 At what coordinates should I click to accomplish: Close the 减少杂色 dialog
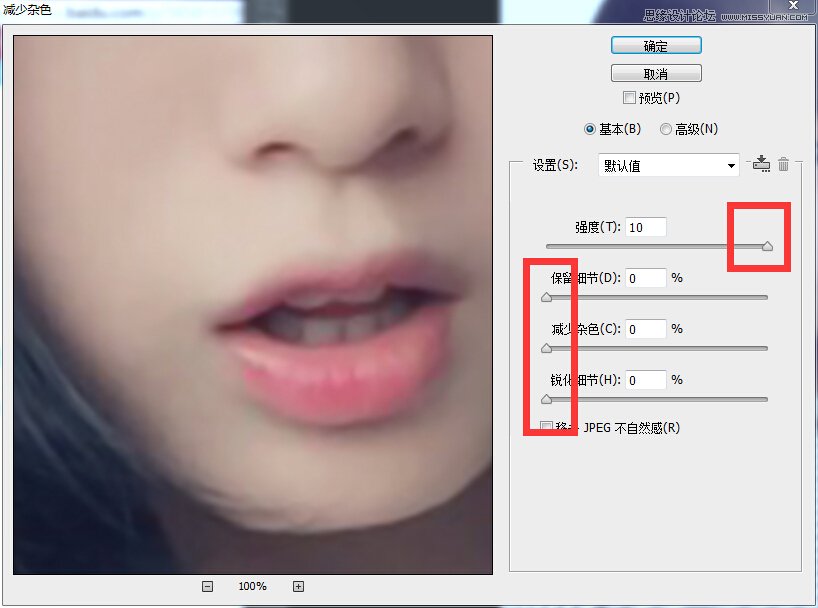793,6
